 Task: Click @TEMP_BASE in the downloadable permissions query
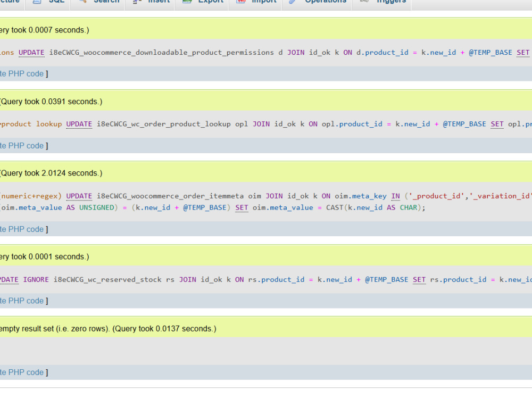[x=491, y=53]
